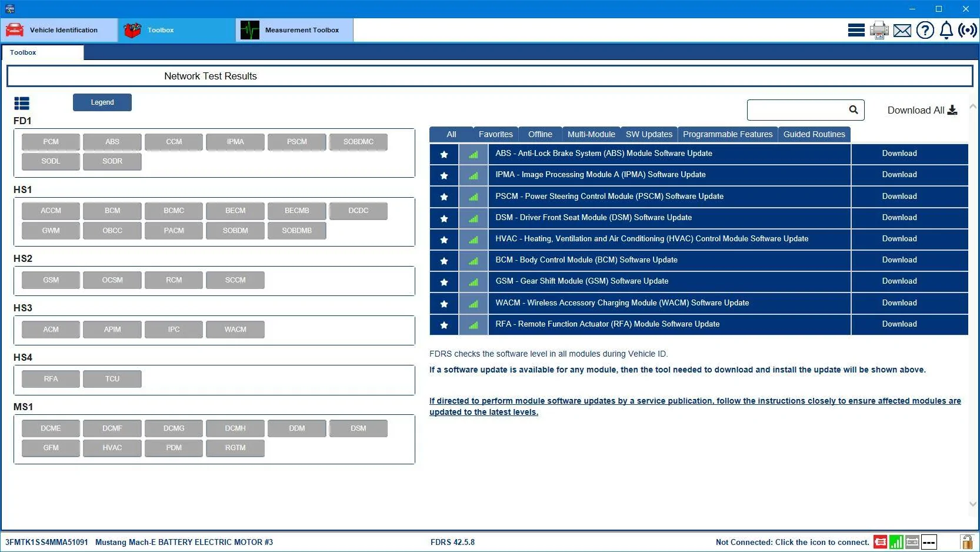Click the signal icon on the RFA update row
Viewport: 980px width, 552px height.
tap(474, 325)
